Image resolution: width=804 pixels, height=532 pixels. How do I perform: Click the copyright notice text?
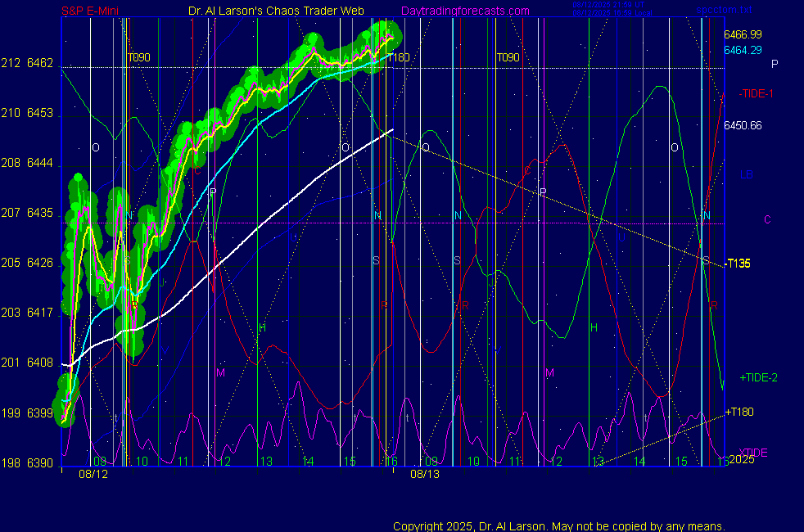[x=558, y=525]
